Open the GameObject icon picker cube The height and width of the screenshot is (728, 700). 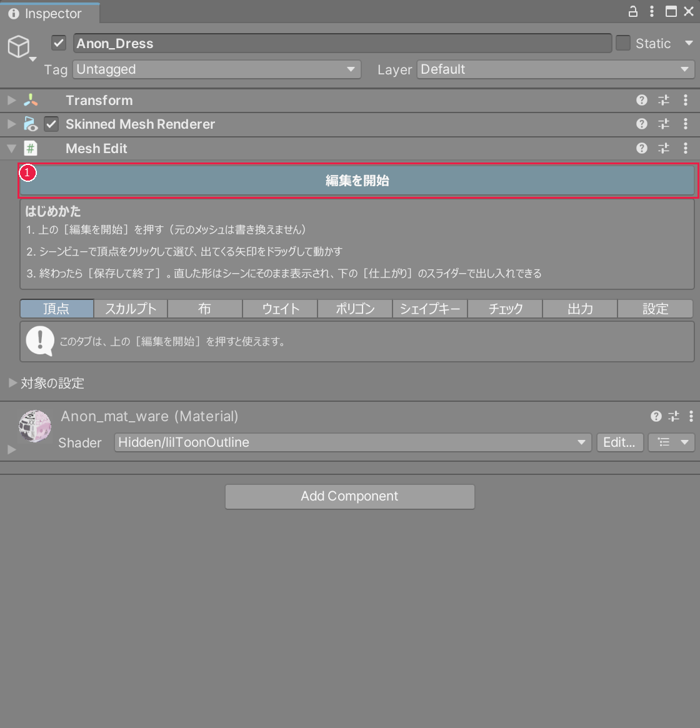click(19, 46)
